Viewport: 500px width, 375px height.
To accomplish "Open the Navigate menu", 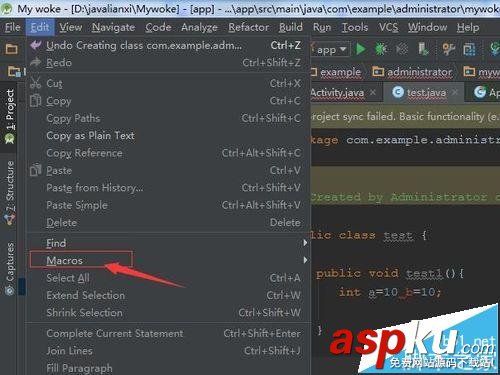I will click(x=113, y=27).
